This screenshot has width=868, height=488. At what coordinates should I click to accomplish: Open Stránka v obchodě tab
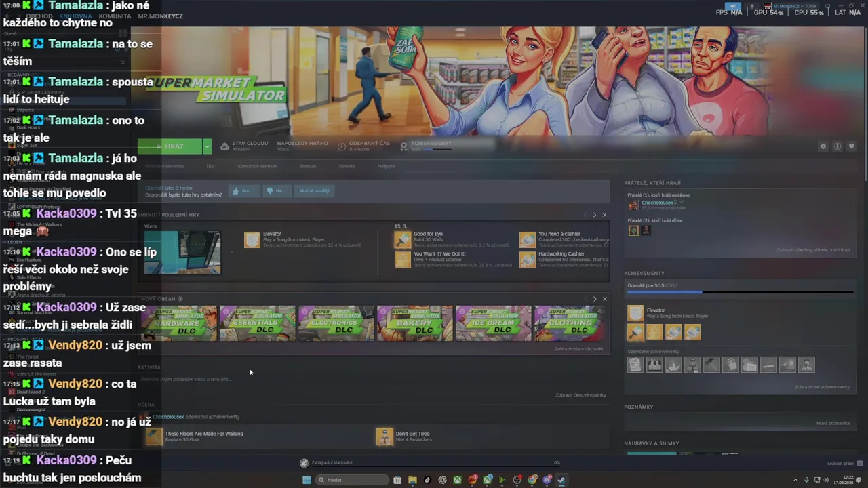point(164,166)
